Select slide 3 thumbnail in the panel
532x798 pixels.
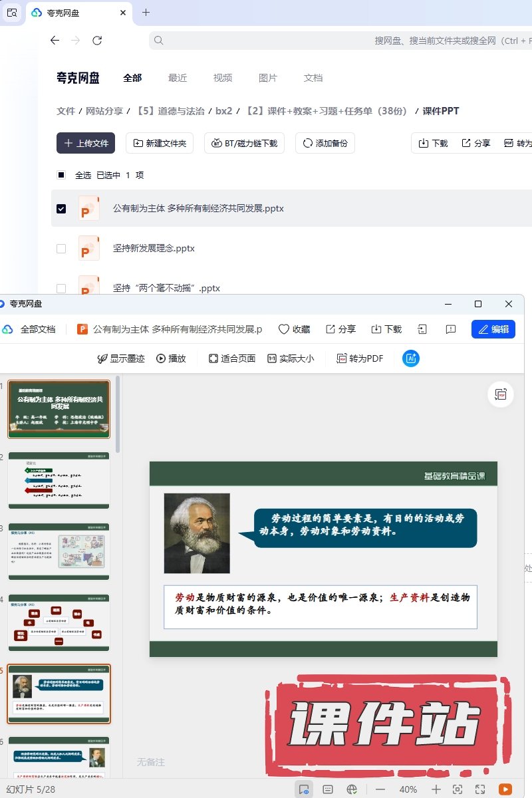59,551
